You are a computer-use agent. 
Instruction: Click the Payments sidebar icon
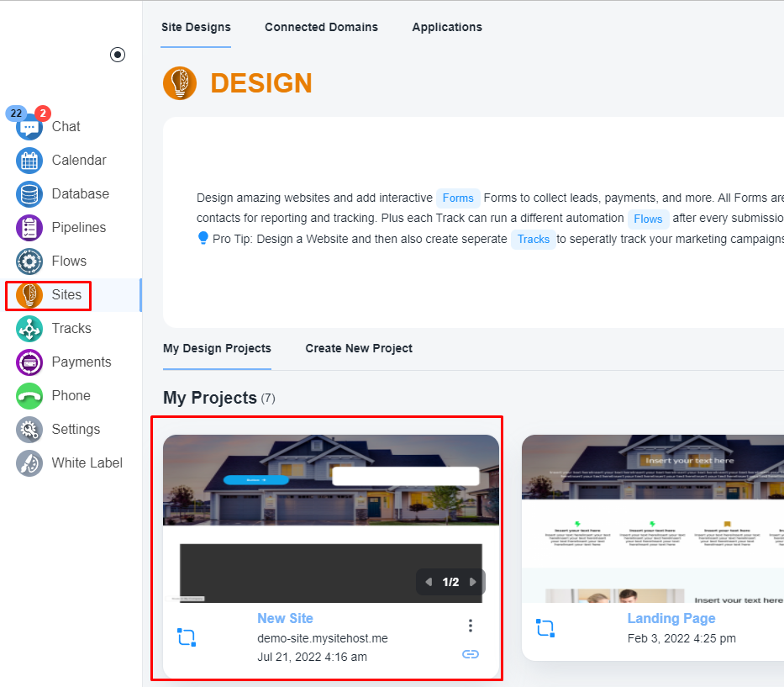coord(29,362)
